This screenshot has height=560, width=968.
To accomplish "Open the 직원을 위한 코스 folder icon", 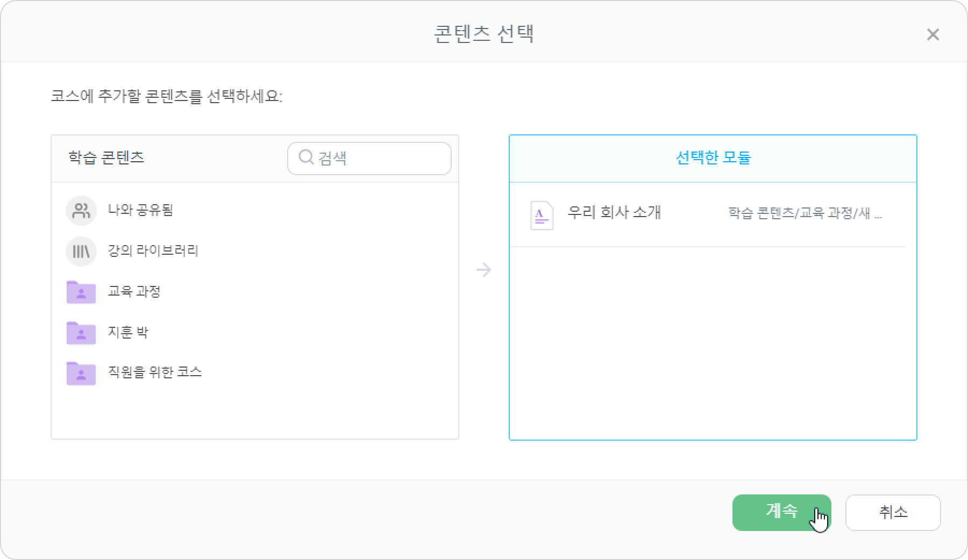I will point(81,373).
